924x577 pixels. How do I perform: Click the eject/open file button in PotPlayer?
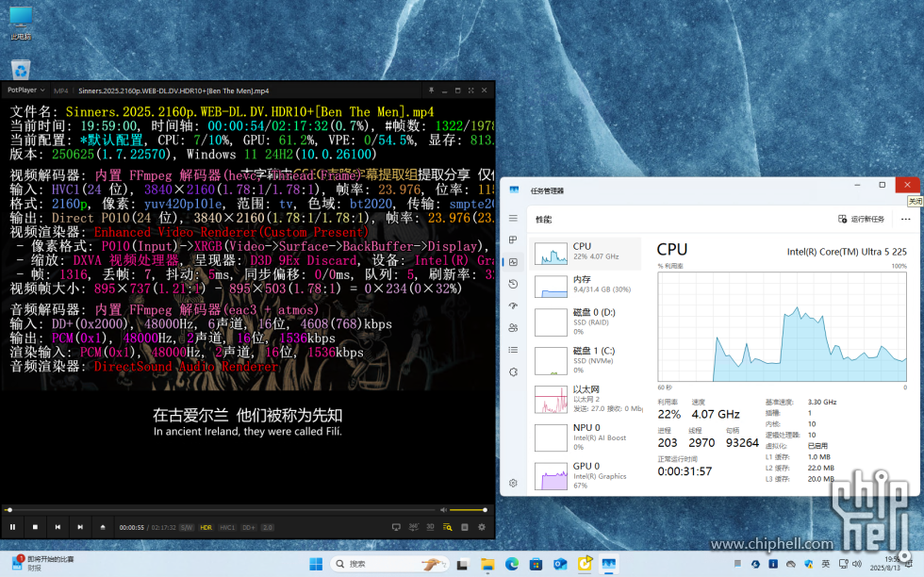click(x=103, y=527)
